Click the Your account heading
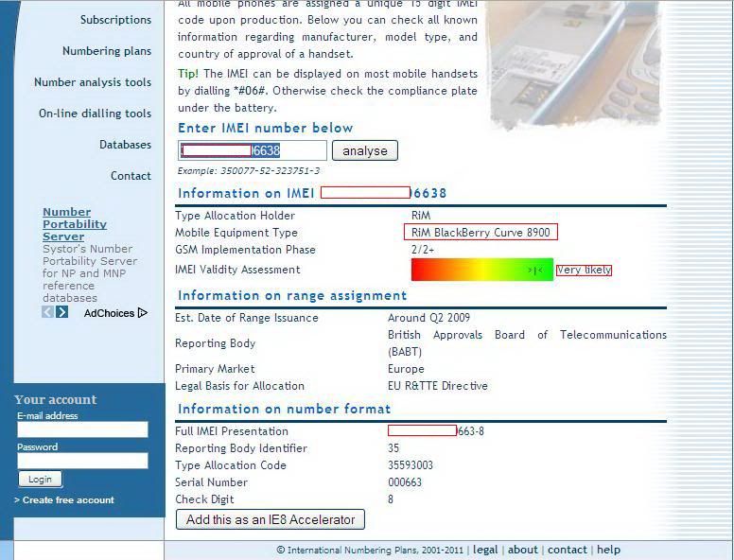Image resolution: width=734 pixels, height=560 pixels. pos(55,399)
